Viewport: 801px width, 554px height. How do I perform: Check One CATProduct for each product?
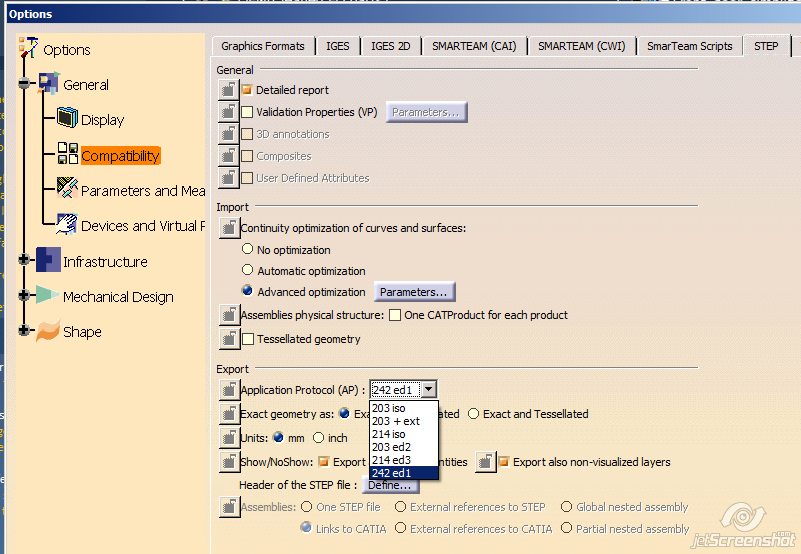(394, 315)
